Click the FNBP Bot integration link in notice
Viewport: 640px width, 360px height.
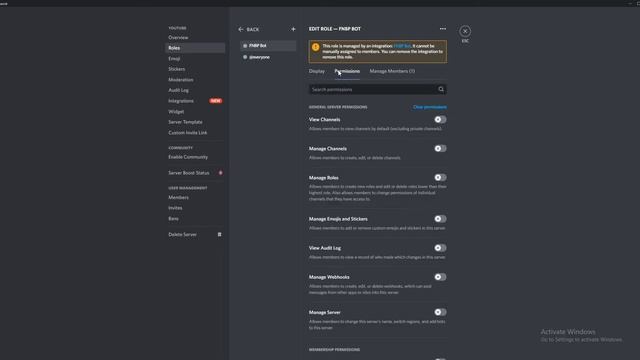[x=402, y=46]
